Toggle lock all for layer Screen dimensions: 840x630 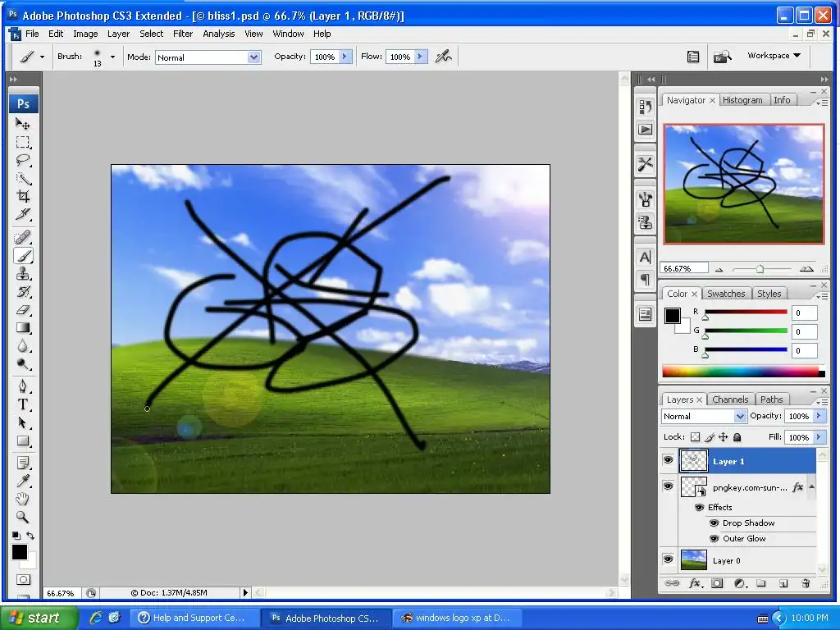click(737, 437)
